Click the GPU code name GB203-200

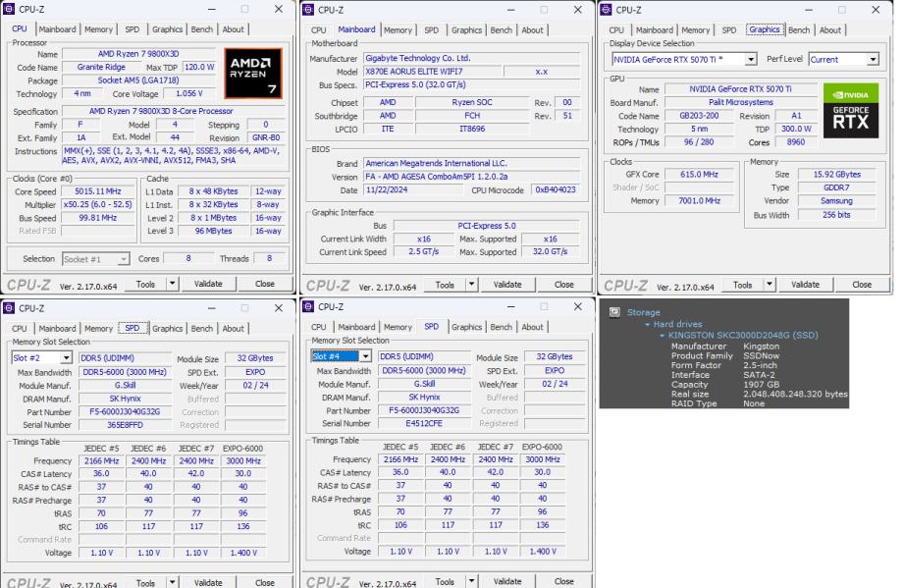pos(699,115)
